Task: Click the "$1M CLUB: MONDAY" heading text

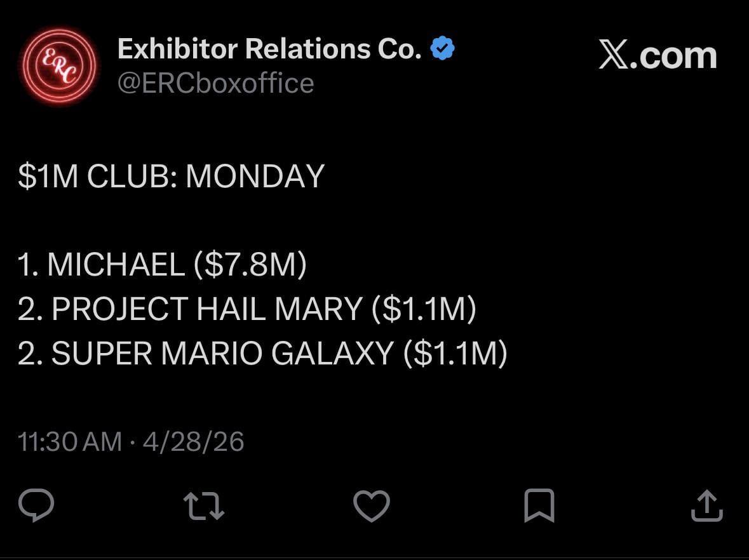Action: coord(171,177)
